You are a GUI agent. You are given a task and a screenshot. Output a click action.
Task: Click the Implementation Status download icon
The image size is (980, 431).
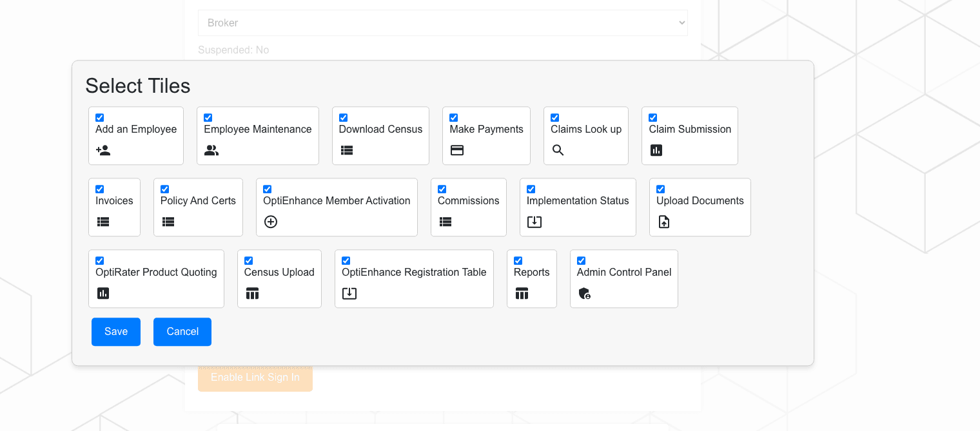coord(533,222)
